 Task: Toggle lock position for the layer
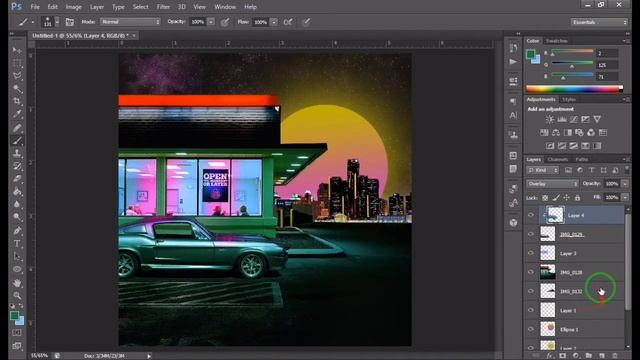coord(567,198)
